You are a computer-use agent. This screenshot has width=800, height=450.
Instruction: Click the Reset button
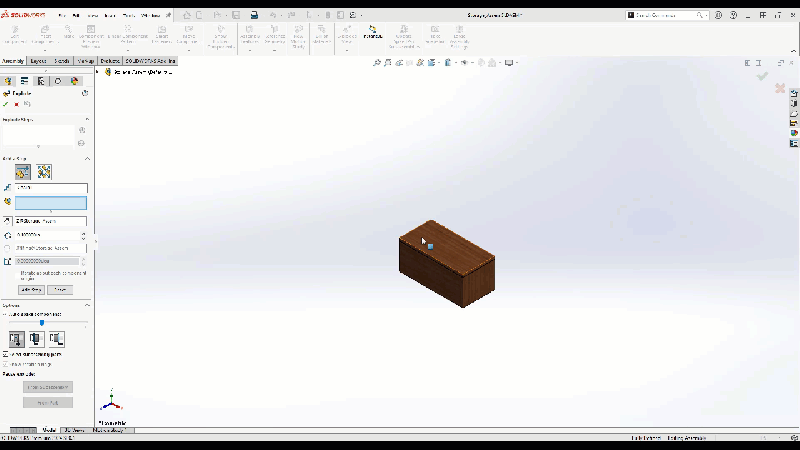(x=60, y=290)
